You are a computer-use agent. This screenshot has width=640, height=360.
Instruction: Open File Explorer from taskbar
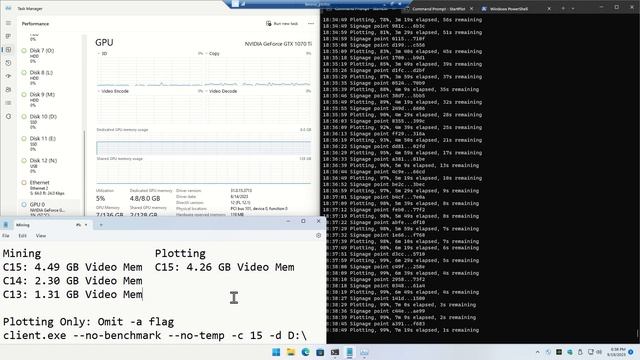(291, 352)
